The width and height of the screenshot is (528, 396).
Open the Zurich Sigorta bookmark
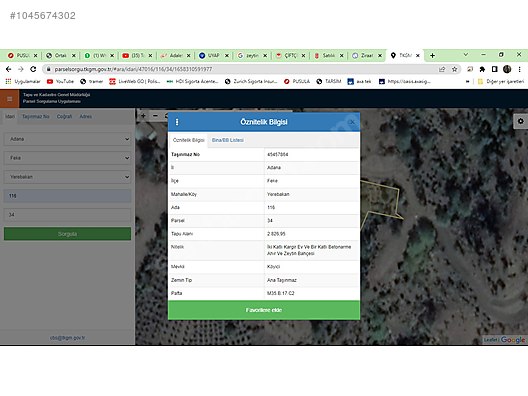pyautogui.click(x=251, y=81)
